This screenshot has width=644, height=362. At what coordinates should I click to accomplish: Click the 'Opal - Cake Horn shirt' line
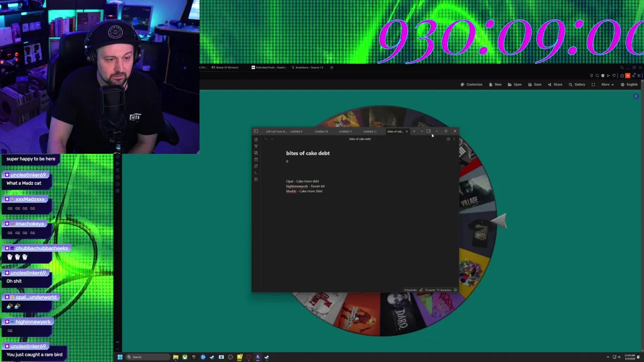[302, 181]
